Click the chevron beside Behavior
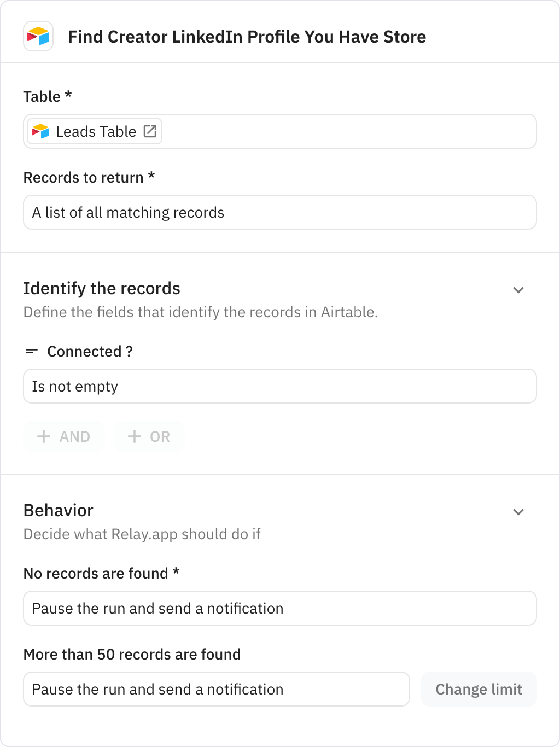560x747 pixels. pyautogui.click(x=518, y=512)
